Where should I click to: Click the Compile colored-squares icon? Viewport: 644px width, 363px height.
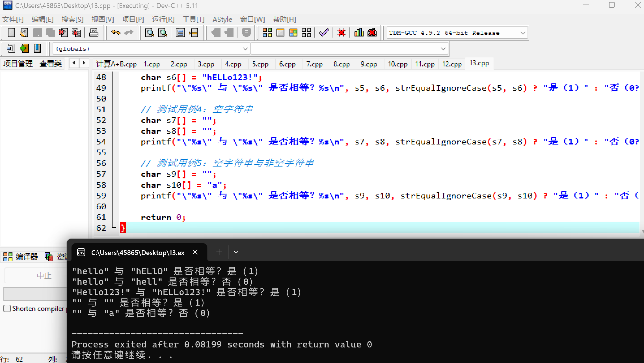click(x=267, y=33)
